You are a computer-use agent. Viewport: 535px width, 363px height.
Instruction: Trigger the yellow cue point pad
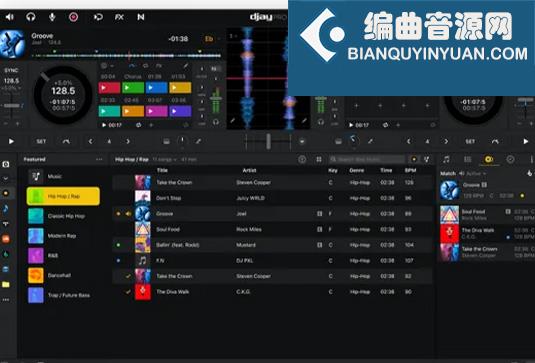coord(180,88)
